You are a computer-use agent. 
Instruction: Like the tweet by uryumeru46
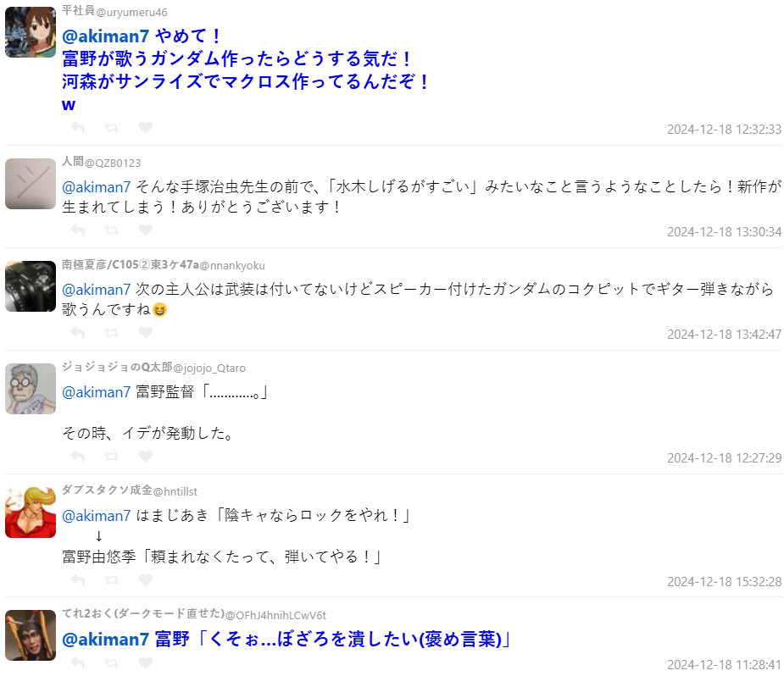pos(146,127)
